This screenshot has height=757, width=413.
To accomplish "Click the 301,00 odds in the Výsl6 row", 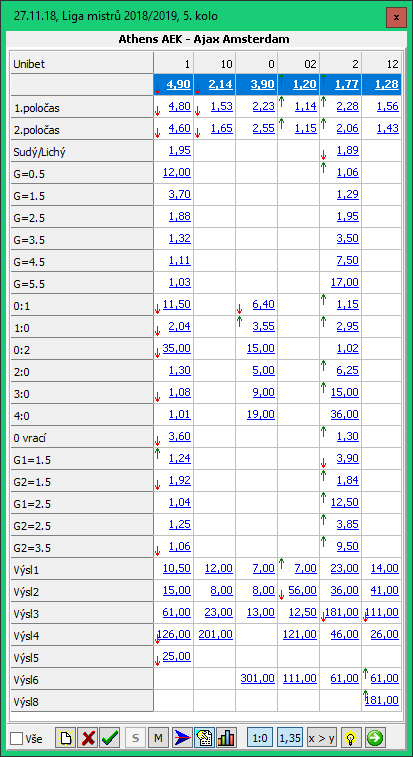I will (257, 678).
